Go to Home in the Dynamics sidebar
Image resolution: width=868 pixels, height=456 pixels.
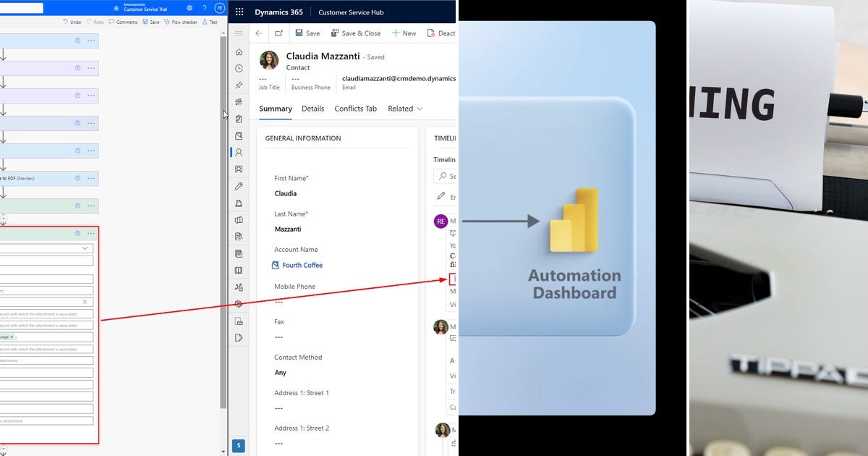(x=239, y=51)
